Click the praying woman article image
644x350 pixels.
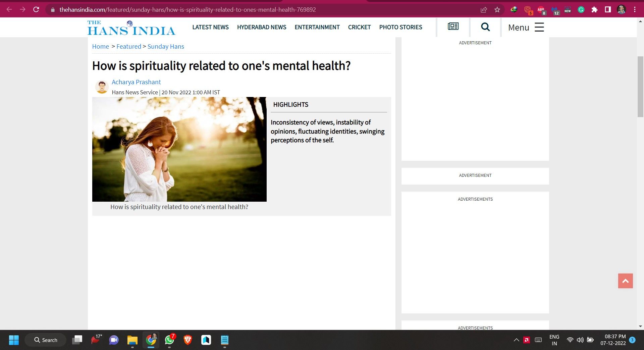click(179, 149)
